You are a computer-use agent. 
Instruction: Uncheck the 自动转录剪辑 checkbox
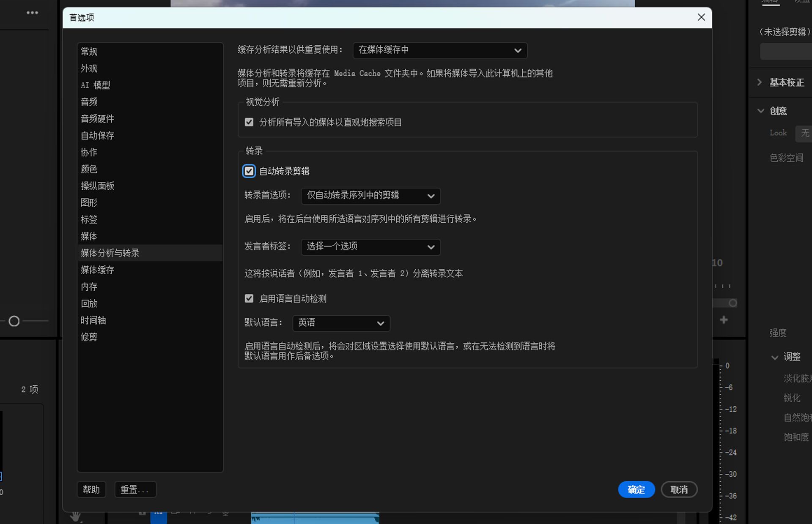[249, 171]
